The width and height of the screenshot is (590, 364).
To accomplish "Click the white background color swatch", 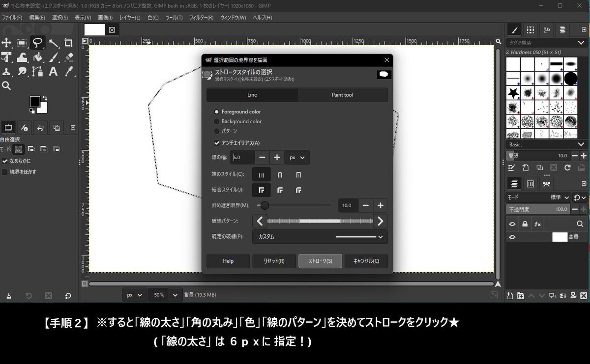I will coord(43,109).
